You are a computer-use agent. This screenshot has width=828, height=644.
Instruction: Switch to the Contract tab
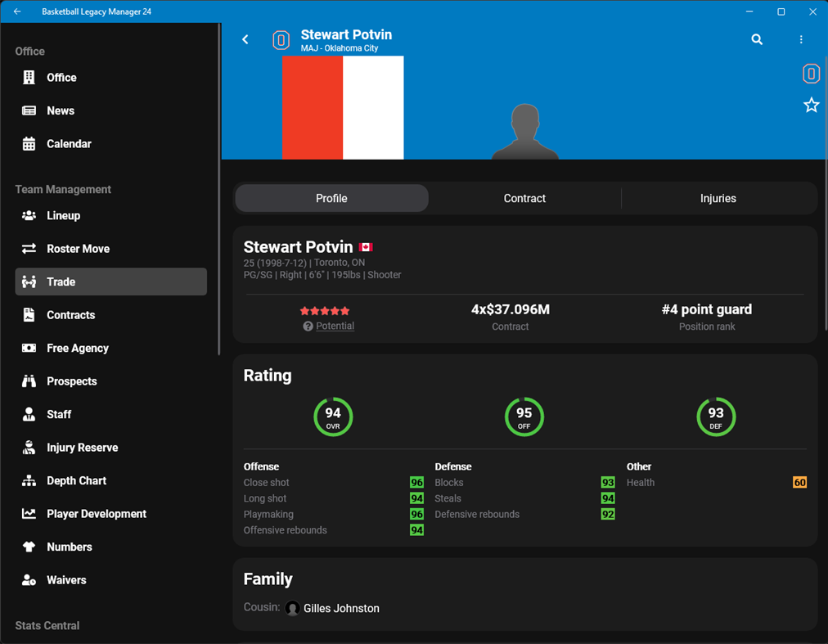[524, 199]
